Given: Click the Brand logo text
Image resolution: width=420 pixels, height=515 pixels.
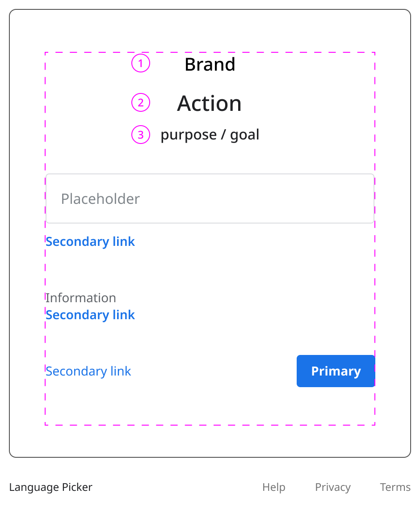Looking at the screenshot, I should (210, 64).
